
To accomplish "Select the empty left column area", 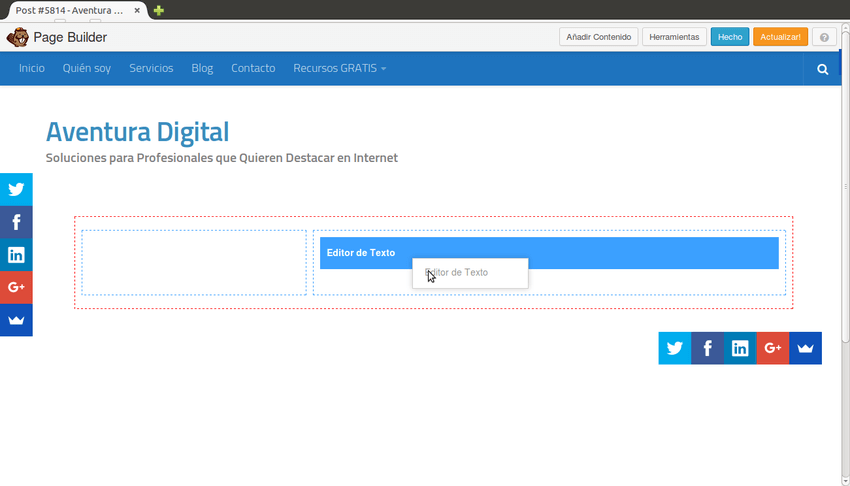I will 194,262.
